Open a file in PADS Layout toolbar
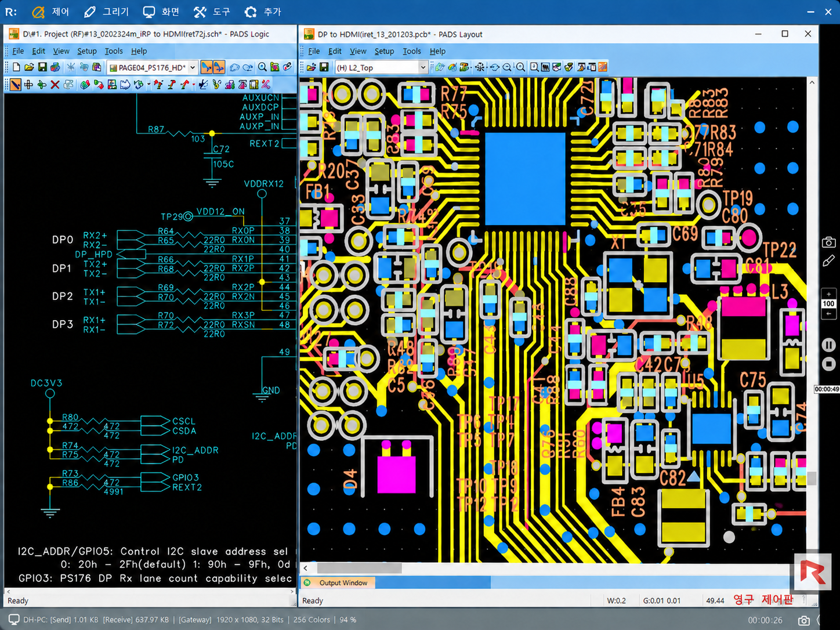The width and height of the screenshot is (840, 630). point(312,67)
